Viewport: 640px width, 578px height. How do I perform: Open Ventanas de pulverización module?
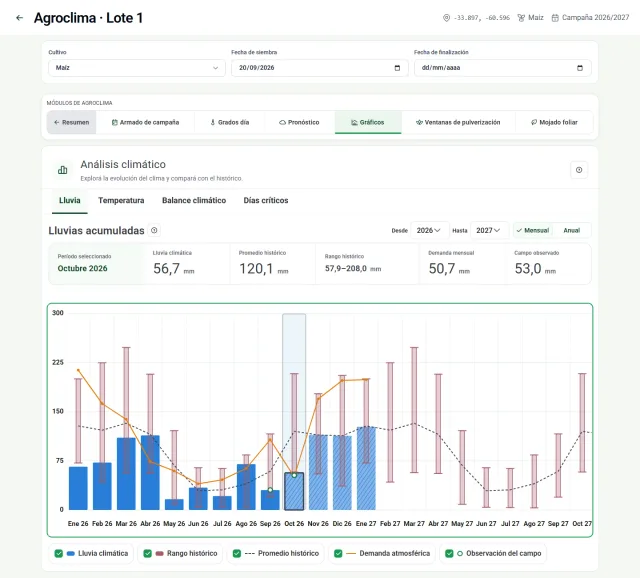point(458,122)
